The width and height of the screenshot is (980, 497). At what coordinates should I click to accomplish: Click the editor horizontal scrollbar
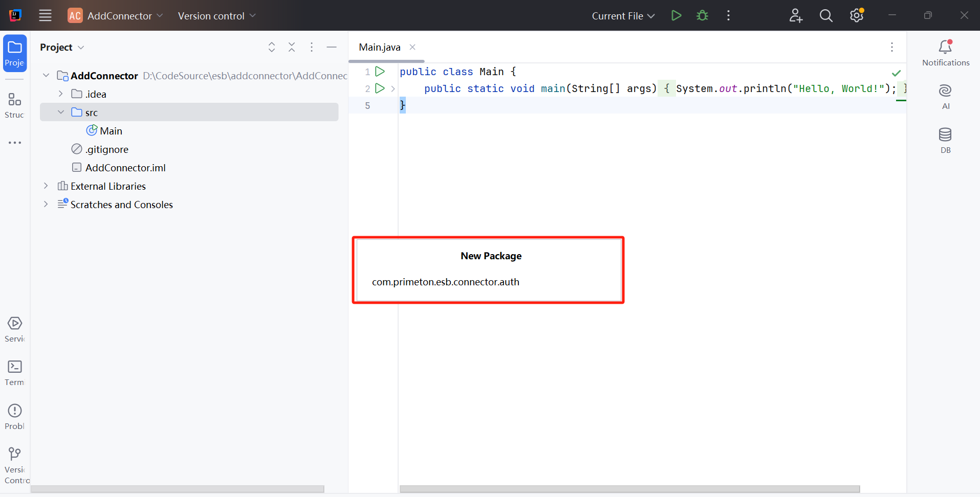coord(629,489)
